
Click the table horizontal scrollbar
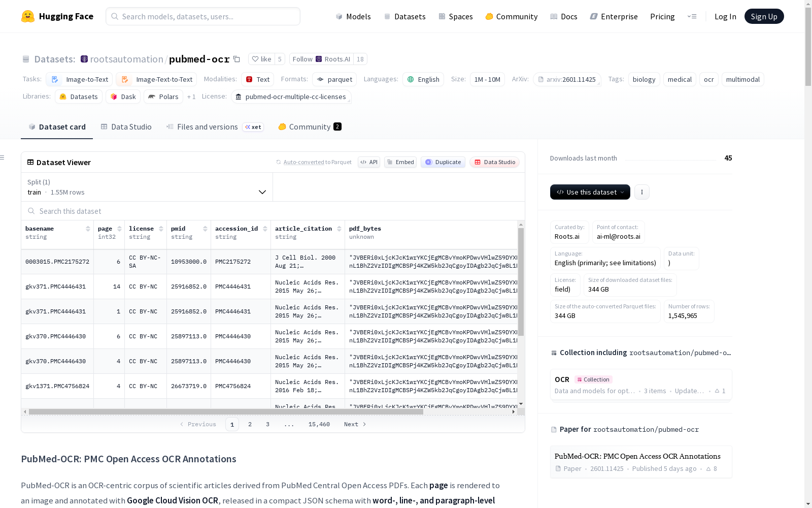(226, 411)
